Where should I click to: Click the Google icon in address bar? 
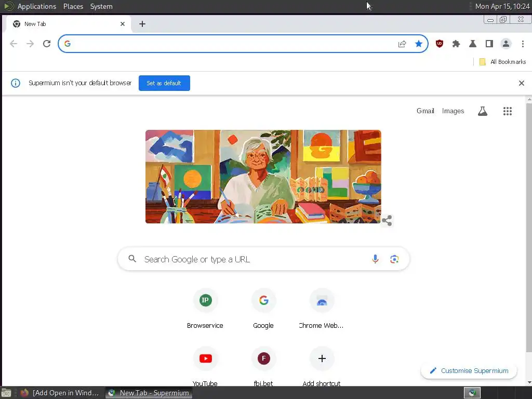(x=68, y=44)
